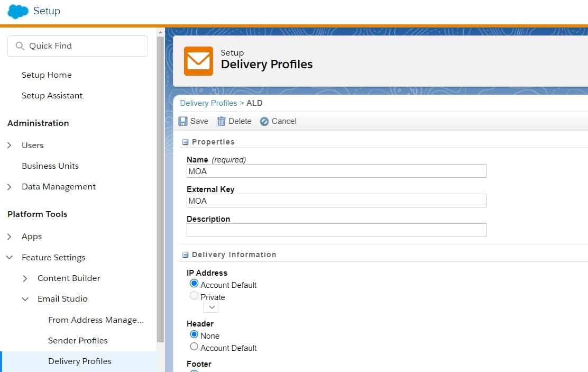
Task: Click the Delivery Profiles breadcrumb link
Action: coord(208,103)
